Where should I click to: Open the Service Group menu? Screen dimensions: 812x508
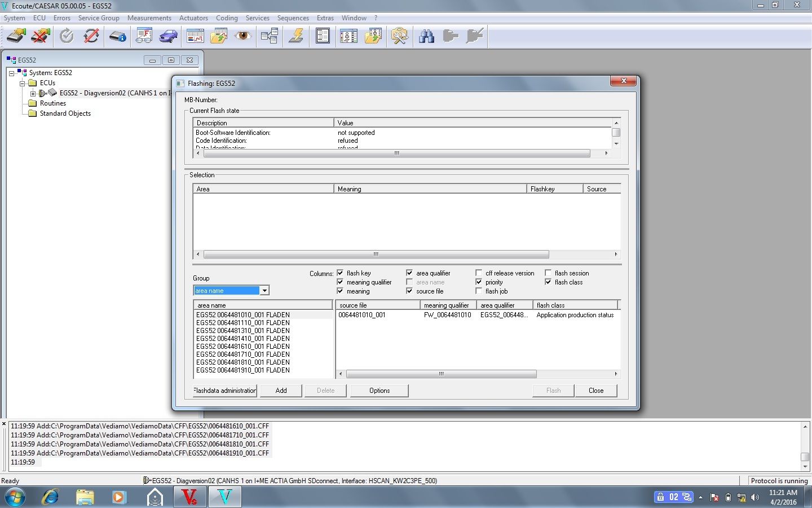pos(99,18)
